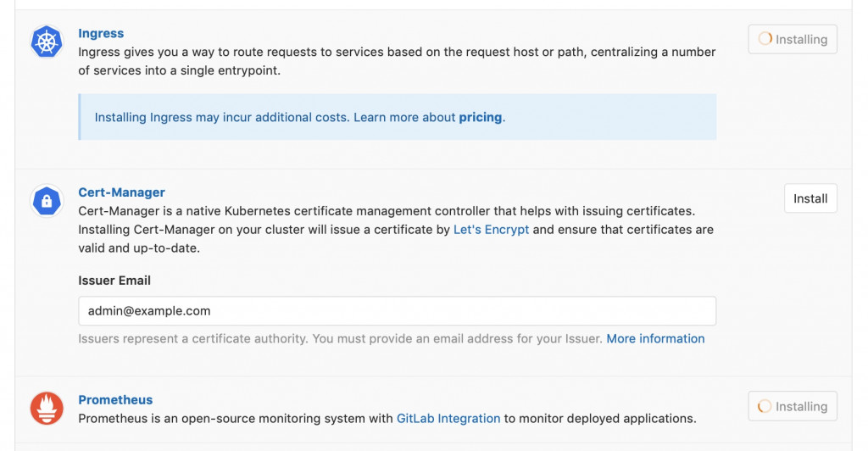
Task: Click the Ingress description paragraph
Action: tap(397, 61)
